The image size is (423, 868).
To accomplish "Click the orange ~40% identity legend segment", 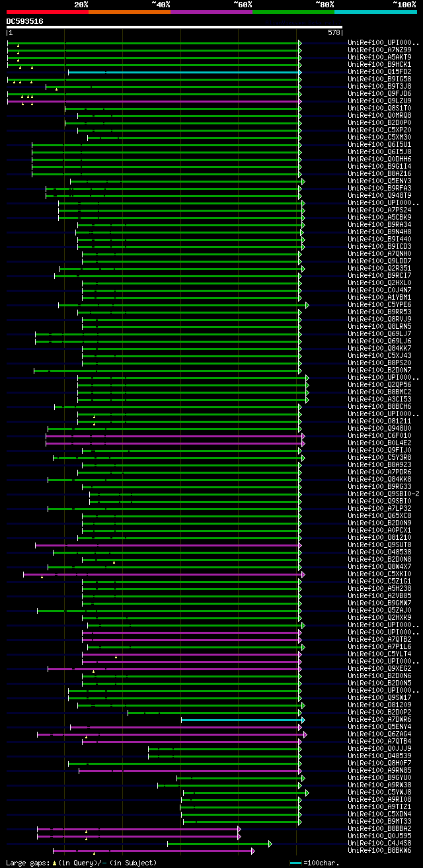I will pyautogui.click(x=129, y=12).
